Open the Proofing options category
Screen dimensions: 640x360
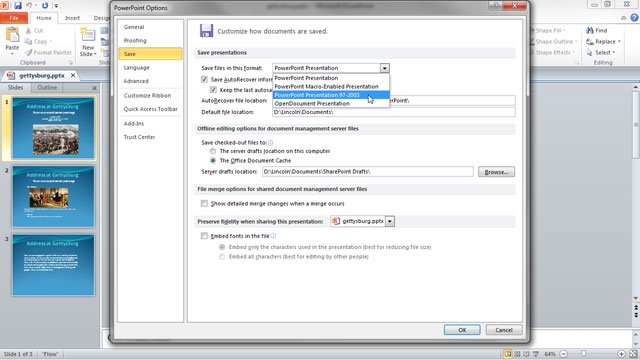pyautogui.click(x=150, y=40)
